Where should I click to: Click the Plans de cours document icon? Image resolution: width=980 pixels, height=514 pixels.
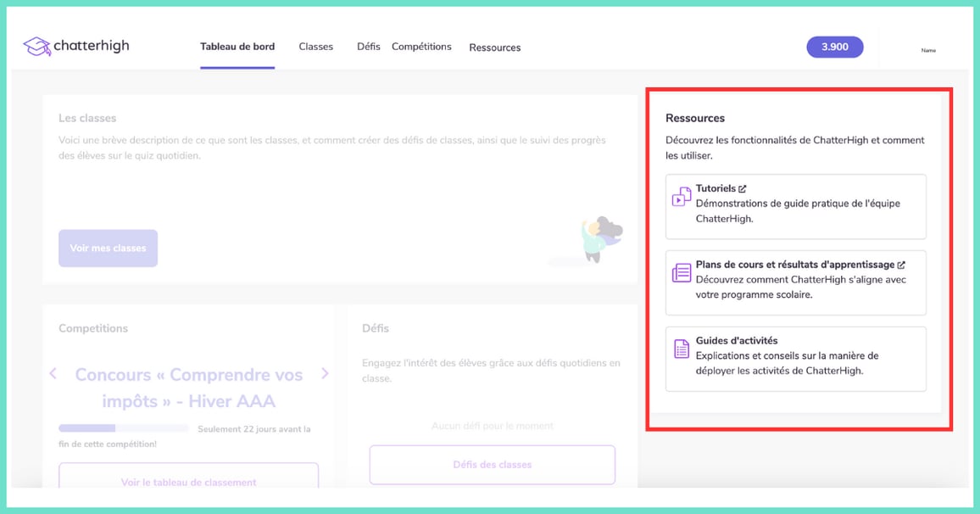pos(681,271)
